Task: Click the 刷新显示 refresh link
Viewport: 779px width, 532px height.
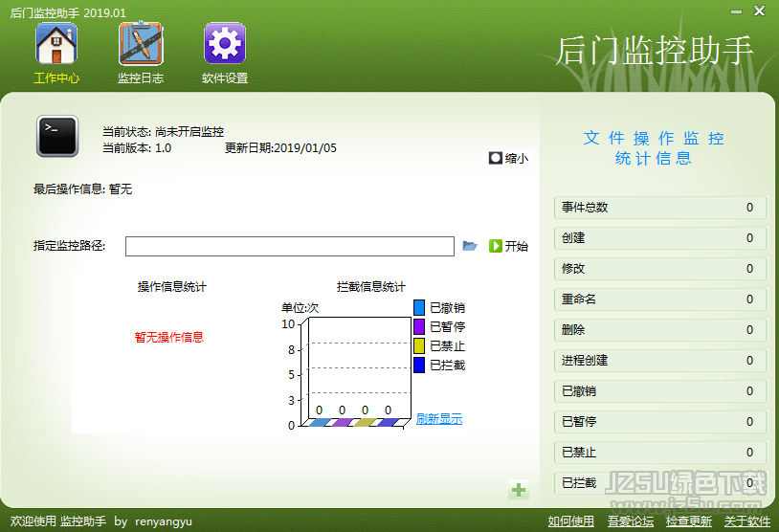Action: (x=439, y=419)
